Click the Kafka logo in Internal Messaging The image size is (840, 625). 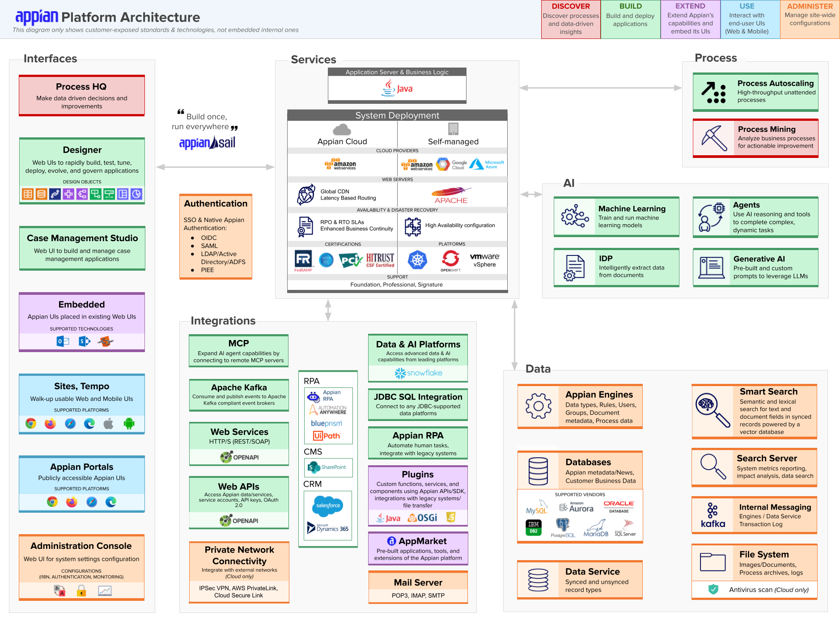713,515
